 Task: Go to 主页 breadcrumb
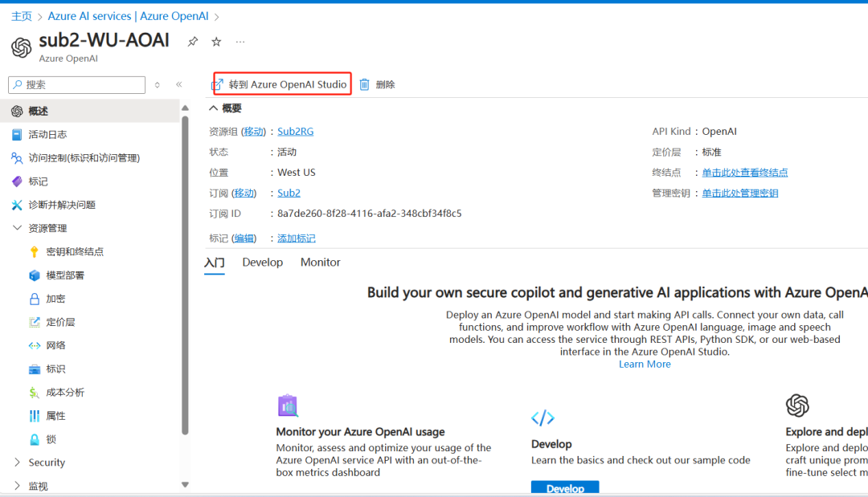(22, 17)
